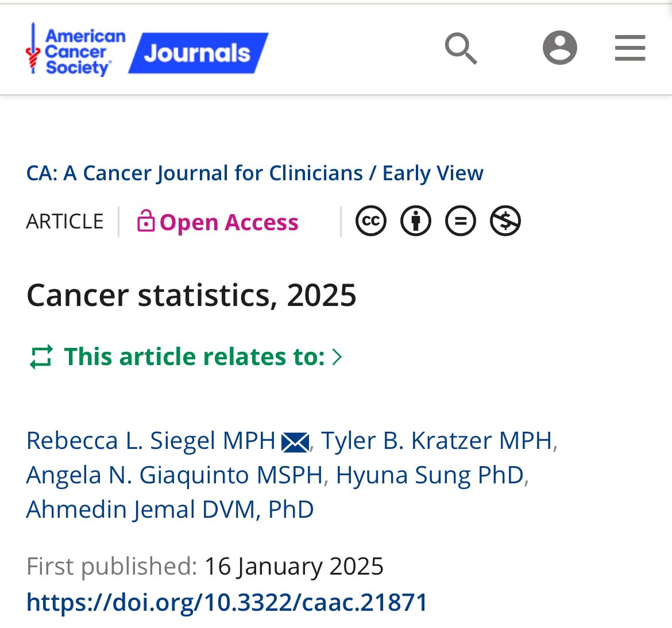This screenshot has height=628, width=672.
Task: Open CA: A Cancer Journal for Clinicians link
Action: (195, 173)
